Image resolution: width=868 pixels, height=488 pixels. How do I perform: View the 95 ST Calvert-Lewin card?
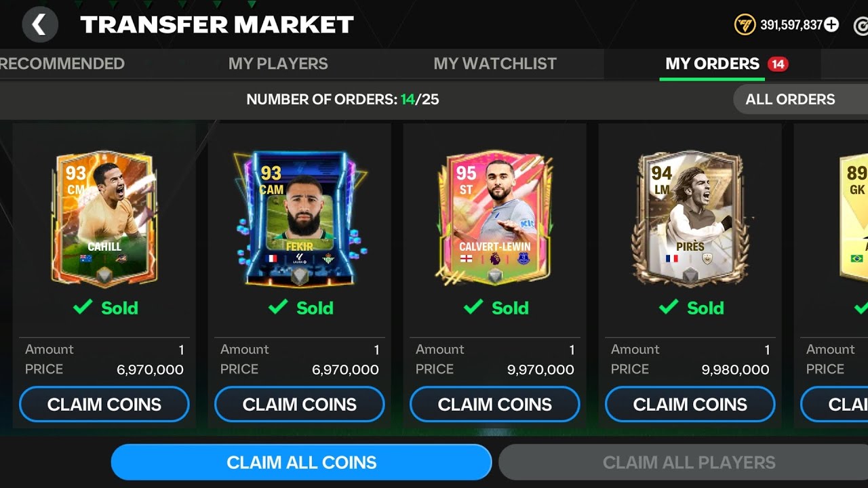pos(495,219)
